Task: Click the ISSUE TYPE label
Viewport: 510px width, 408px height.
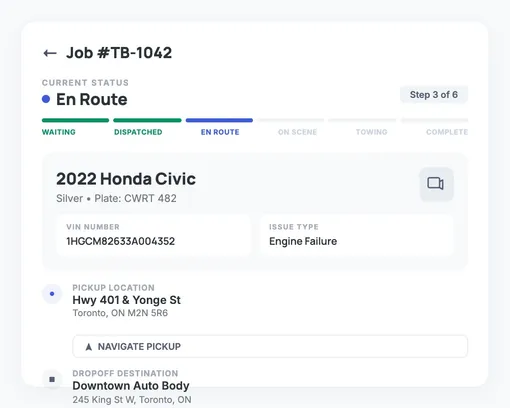Action: (x=294, y=227)
